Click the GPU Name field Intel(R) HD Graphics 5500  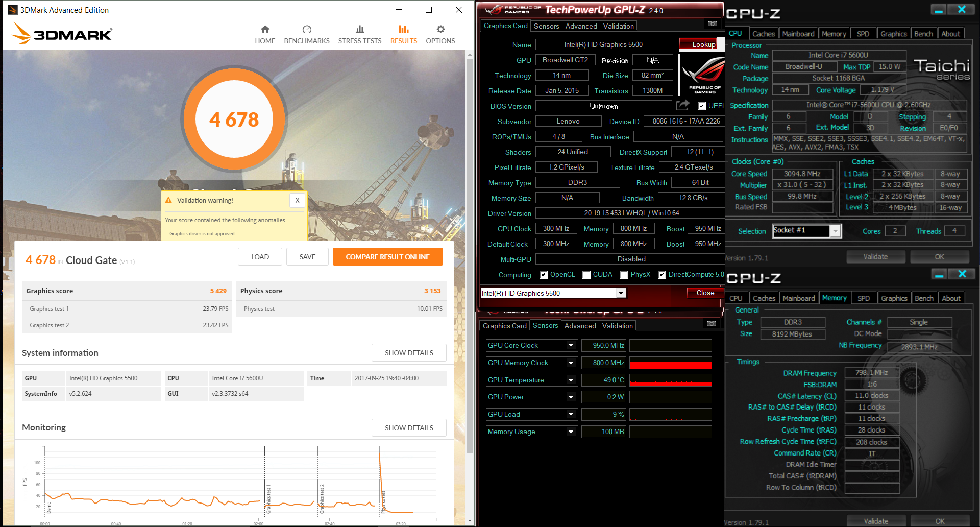coord(603,44)
